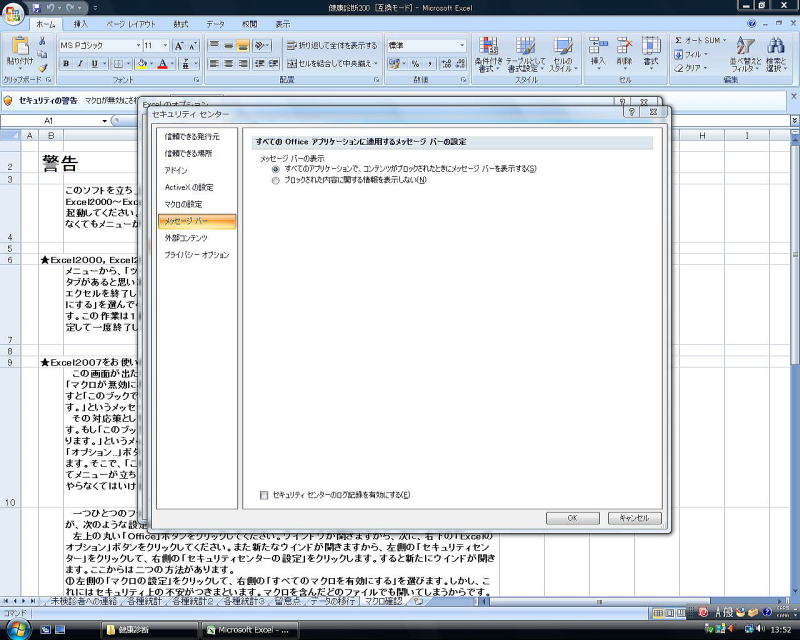Click the Cut scissors icon
The width and height of the screenshot is (800, 640).
click(43, 41)
